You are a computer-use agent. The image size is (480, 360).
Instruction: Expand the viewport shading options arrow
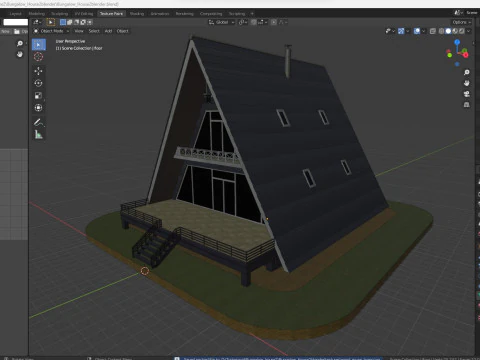[468, 31]
